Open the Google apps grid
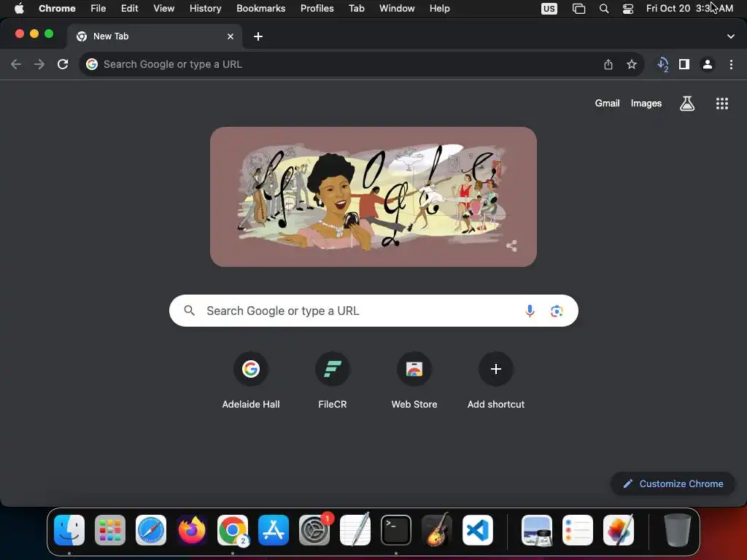The image size is (747, 560). 722,104
